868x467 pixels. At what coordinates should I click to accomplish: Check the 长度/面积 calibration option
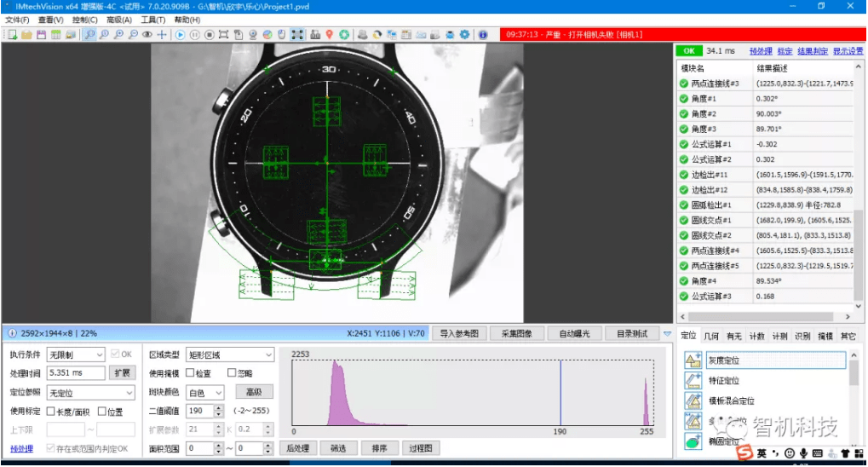[x=51, y=412]
